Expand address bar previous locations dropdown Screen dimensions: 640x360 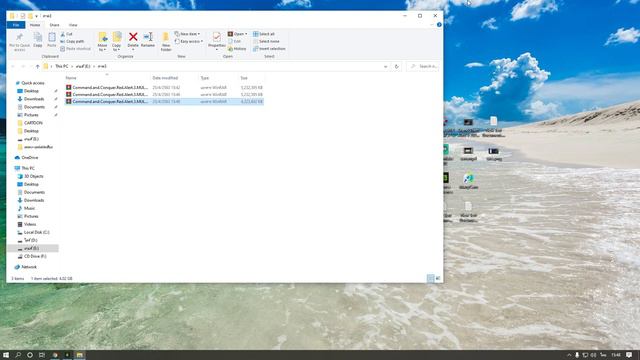click(x=385, y=66)
